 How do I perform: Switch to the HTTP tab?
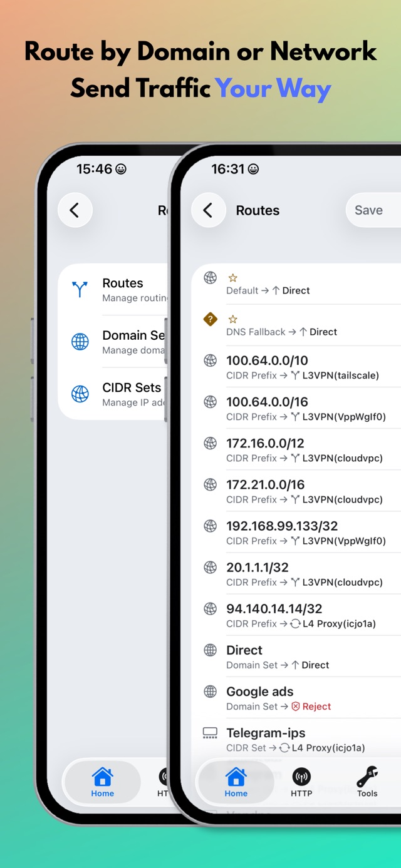pos(301,782)
